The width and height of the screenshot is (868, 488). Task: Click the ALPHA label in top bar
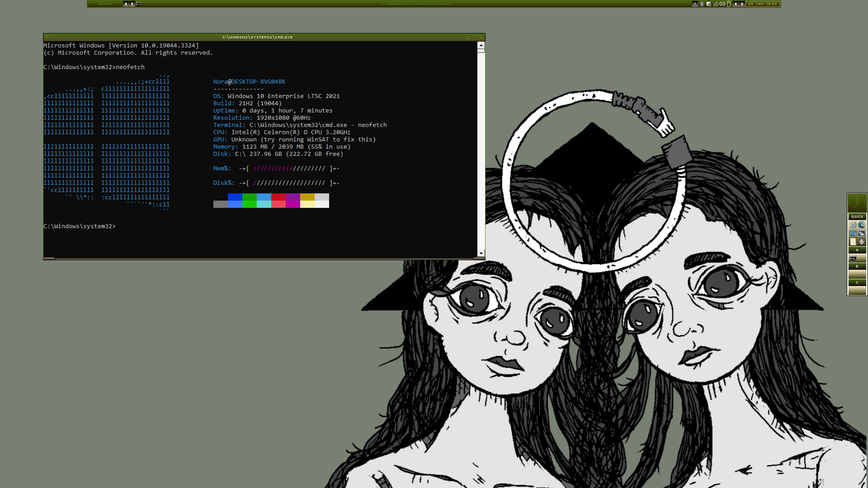[x=105, y=4]
